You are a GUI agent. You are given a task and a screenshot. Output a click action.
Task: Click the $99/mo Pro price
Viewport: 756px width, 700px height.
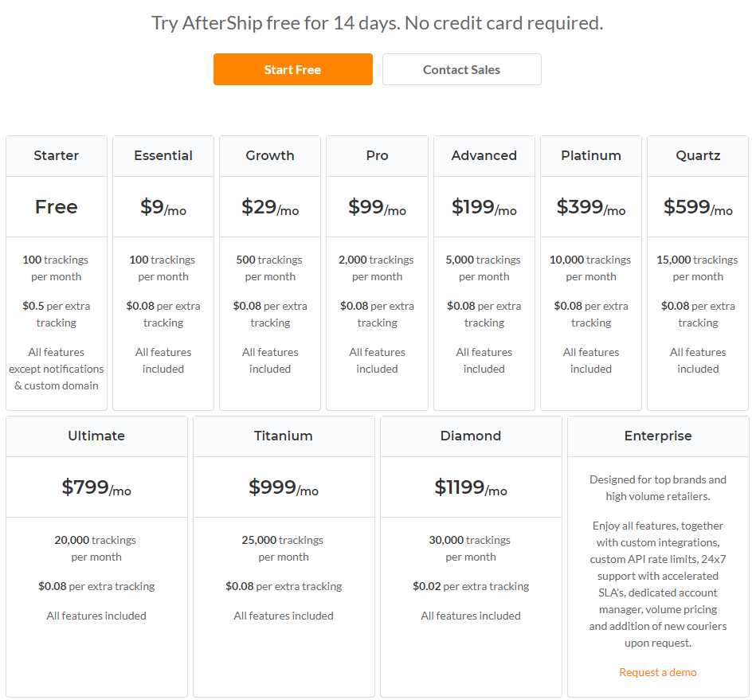[377, 207]
